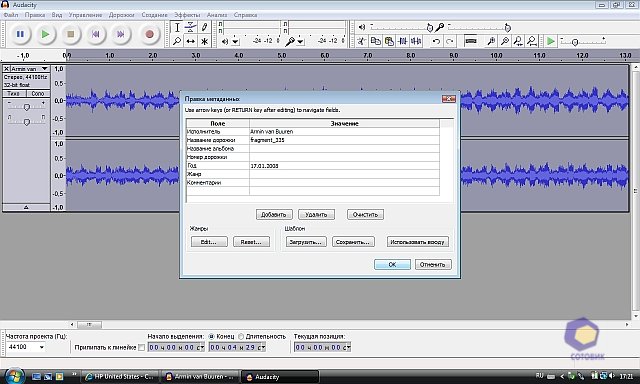Image resolution: width=640 pixels, height=384 pixels.
Task: Click the track gain slider knob
Action: click(27, 107)
